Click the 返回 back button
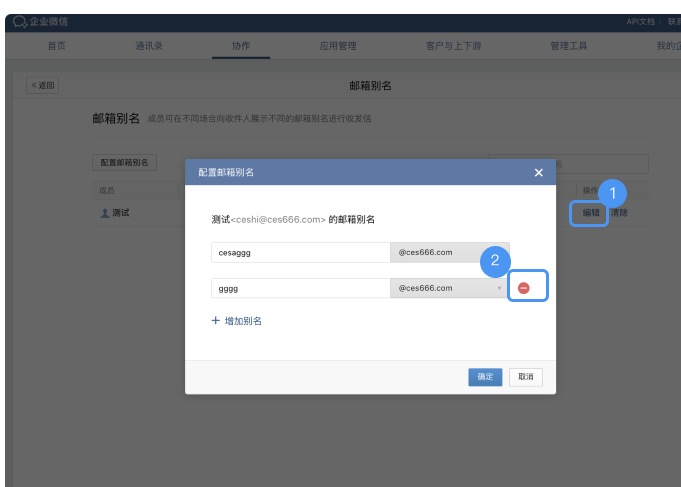Screen dimensions: 681x487 (x=43, y=85)
